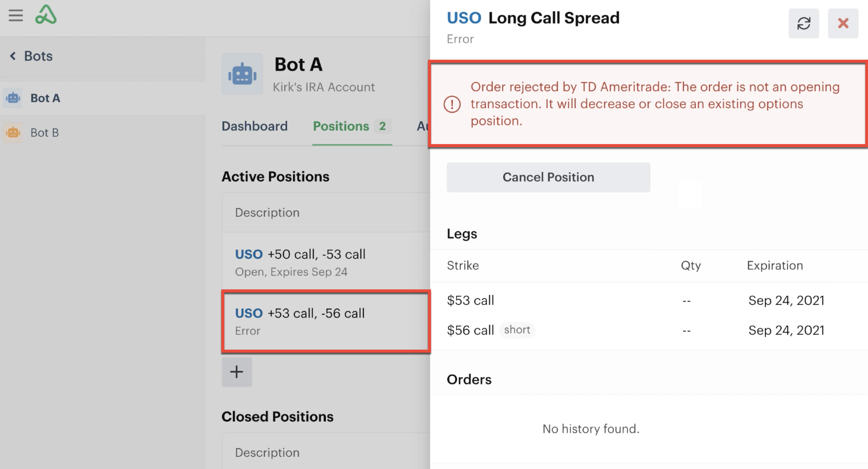Image resolution: width=868 pixels, height=469 pixels.
Task: Add a position with the plus button
Action: [x=237, y=372]
